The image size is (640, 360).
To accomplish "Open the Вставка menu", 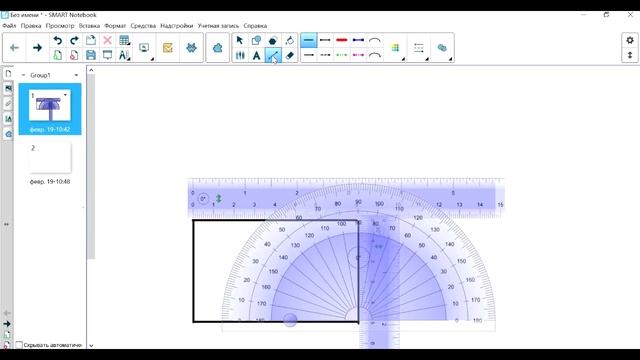I will point(89,26).
